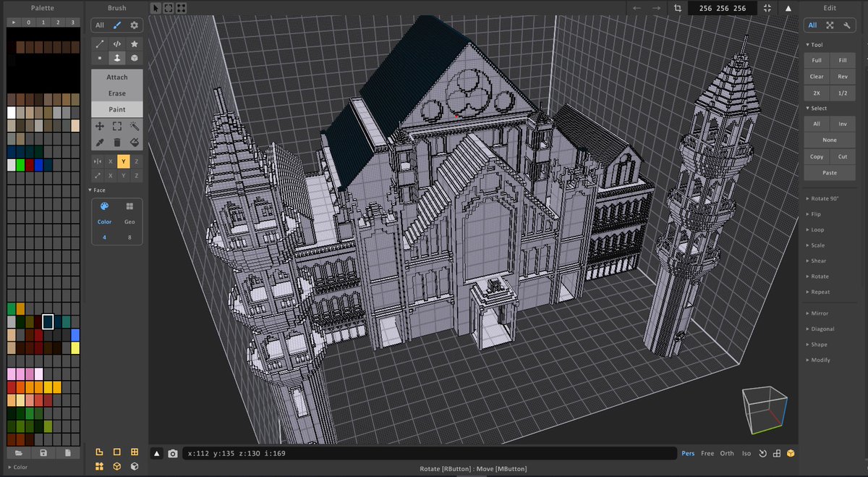Switch to Orth camera mode
The width and height of the screenshot is (868, 477).
point(727,453)
